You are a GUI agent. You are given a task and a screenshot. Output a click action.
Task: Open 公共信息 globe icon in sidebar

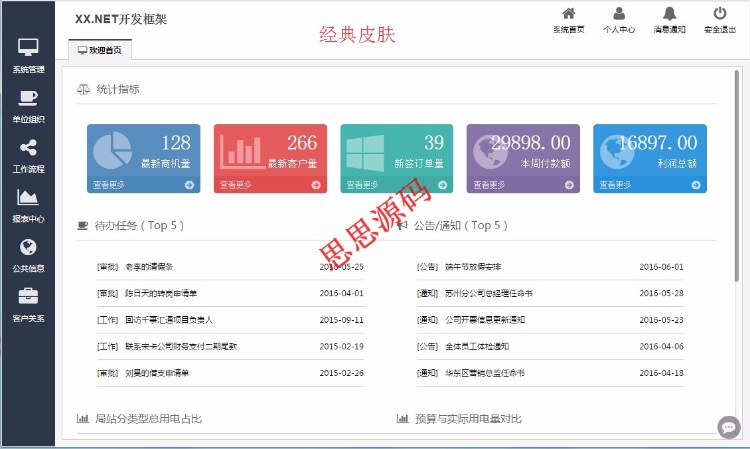click(27, 254)
